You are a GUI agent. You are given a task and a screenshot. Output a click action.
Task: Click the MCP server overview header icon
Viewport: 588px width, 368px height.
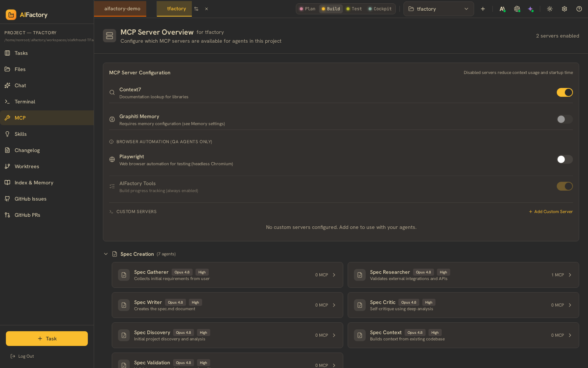click(x=110, y=36)
